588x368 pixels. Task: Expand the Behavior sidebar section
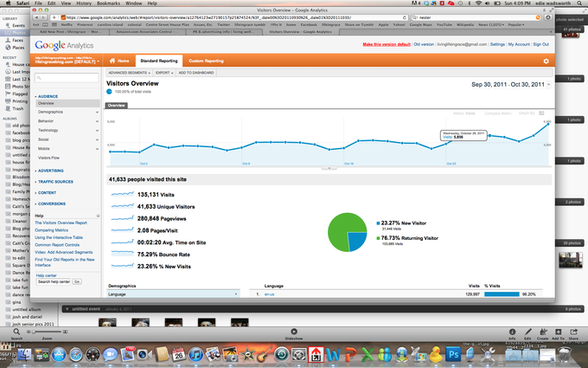coord(67,121)
